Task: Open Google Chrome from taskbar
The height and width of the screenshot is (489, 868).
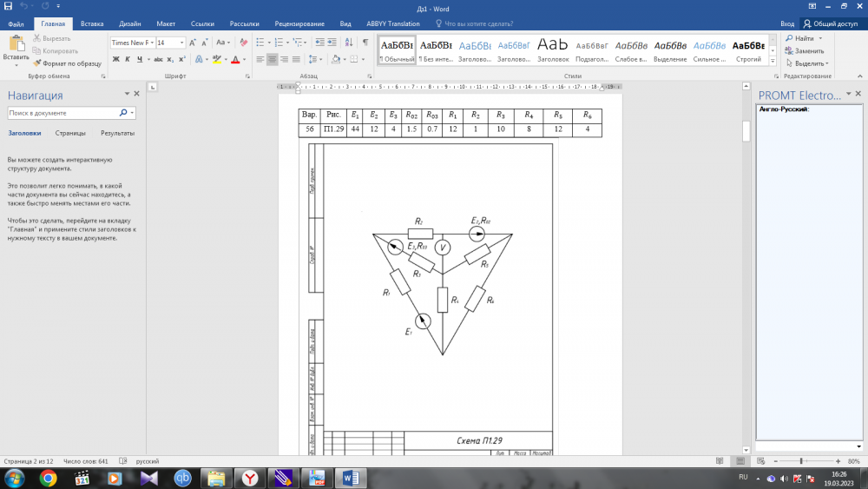Action: tap(48, 478)
